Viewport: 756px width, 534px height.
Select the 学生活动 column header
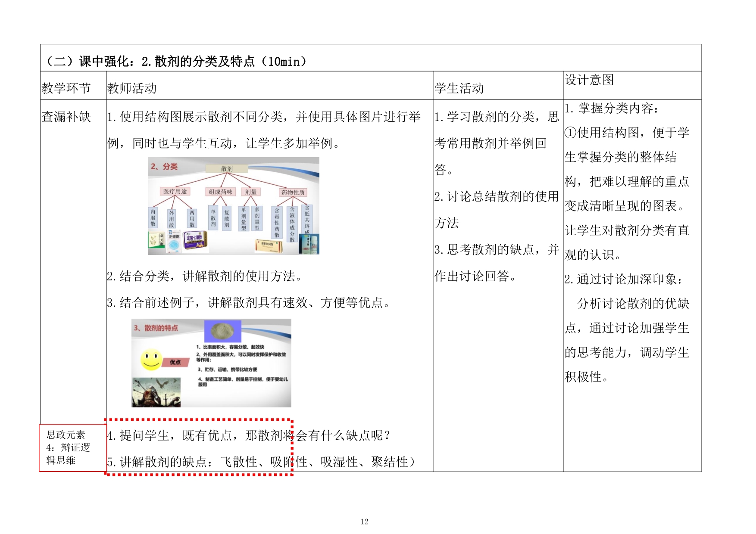coord(459,88)
